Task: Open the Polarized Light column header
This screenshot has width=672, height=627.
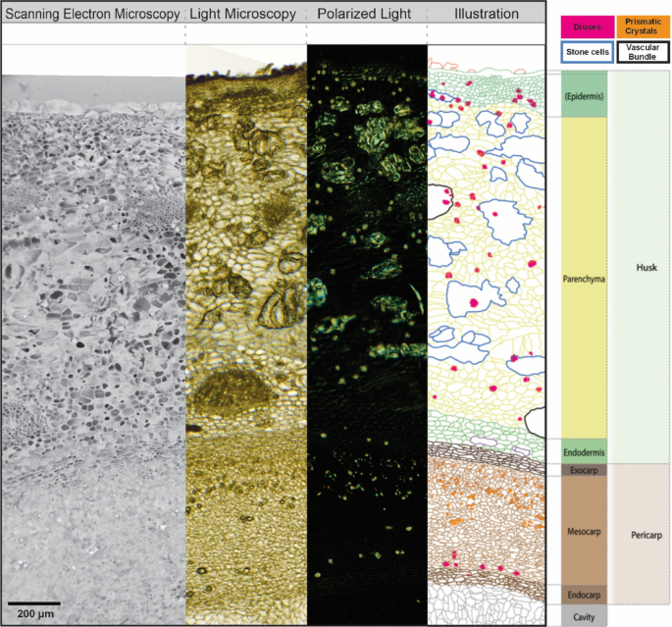Action: (367, 14)
